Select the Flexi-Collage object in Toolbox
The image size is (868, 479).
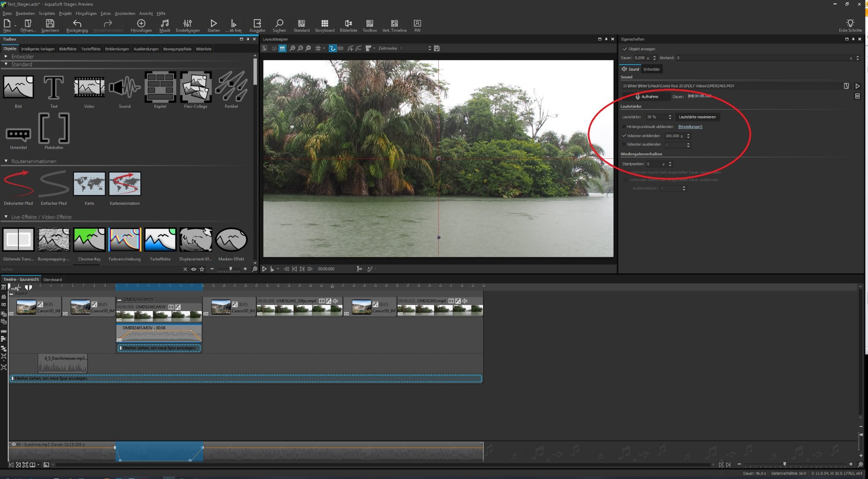pos(196,87)
